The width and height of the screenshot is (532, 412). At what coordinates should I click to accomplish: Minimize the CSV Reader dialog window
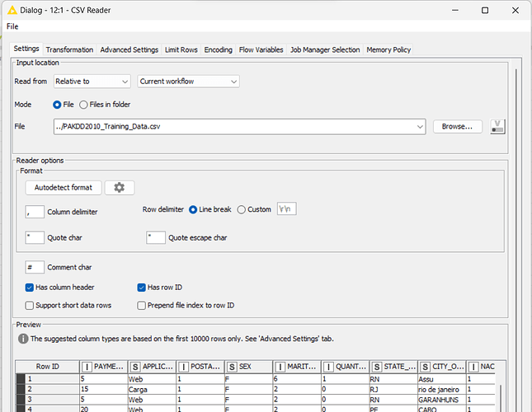[455, 11]
